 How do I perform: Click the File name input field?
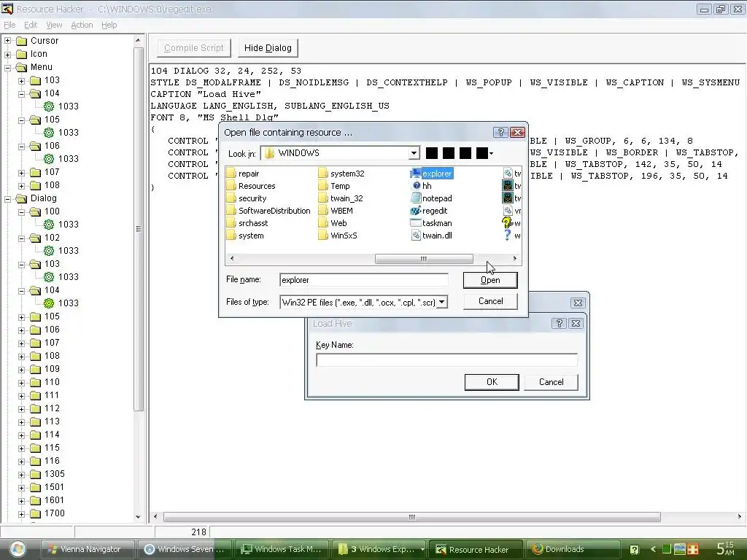(363, 280)
